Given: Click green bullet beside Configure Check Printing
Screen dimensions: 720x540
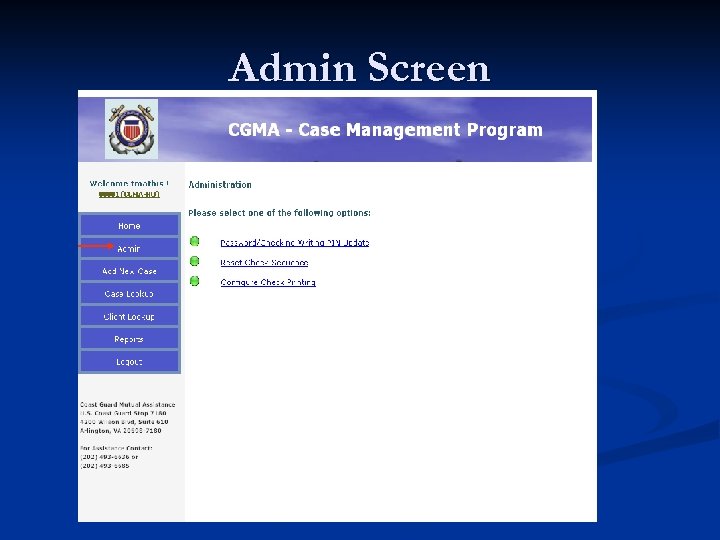Looking at the screenshot, I should point(195,281).
